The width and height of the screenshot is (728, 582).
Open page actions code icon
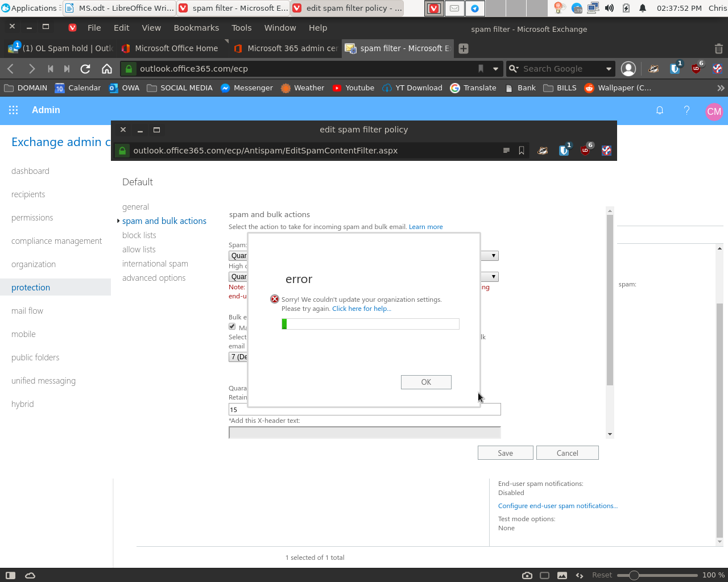click(580, 575)
